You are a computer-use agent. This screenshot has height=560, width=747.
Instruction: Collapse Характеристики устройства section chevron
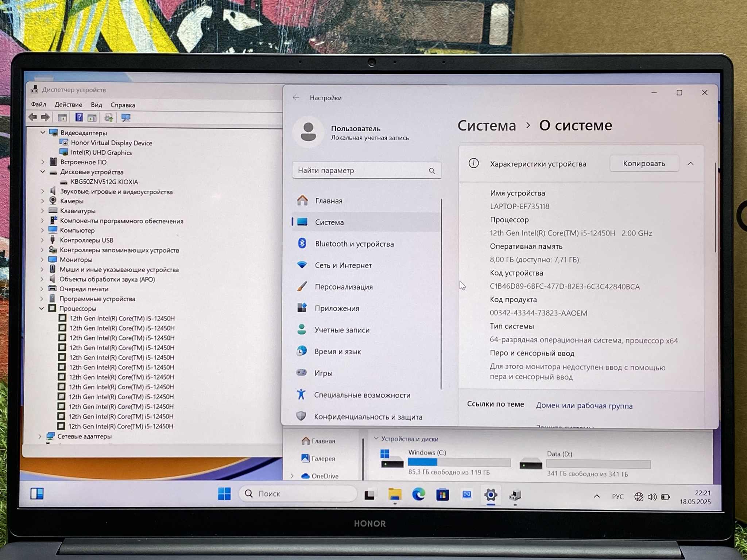(x=690, y=164)
